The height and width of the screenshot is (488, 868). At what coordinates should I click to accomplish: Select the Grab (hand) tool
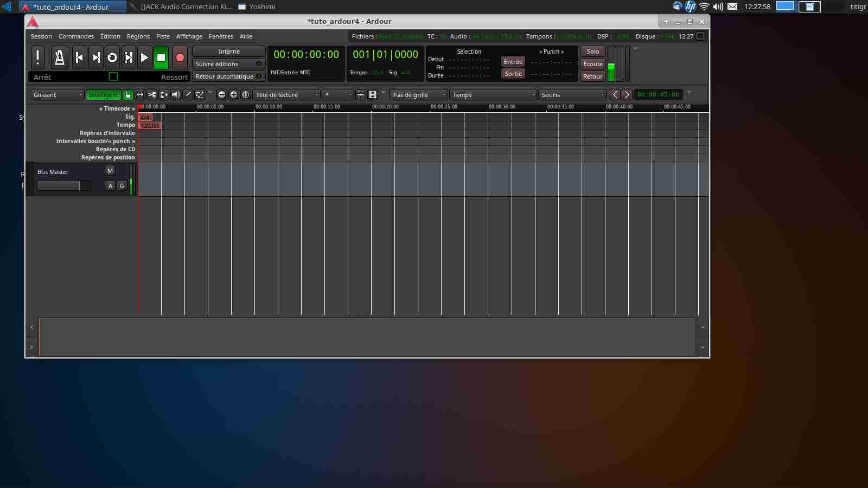(128, 95)
